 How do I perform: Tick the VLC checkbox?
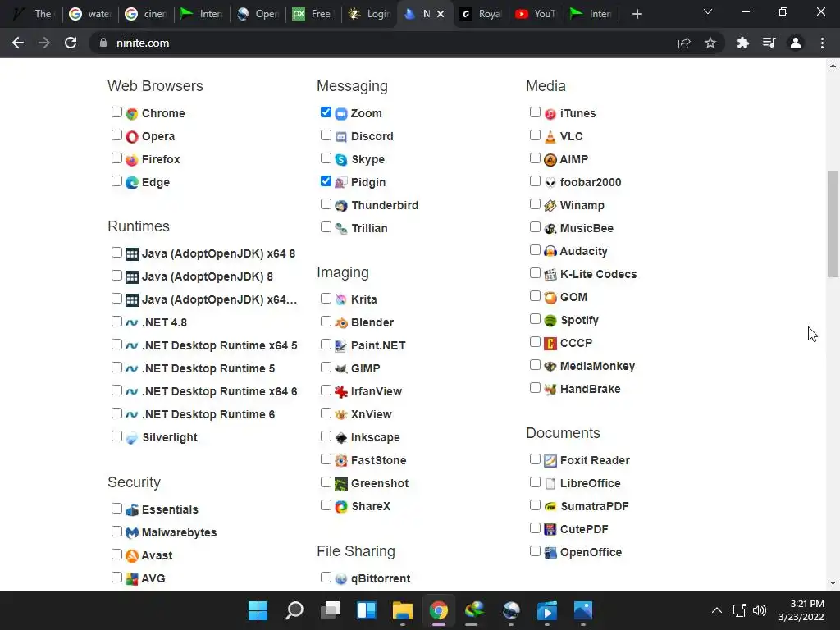pos(535,135)
